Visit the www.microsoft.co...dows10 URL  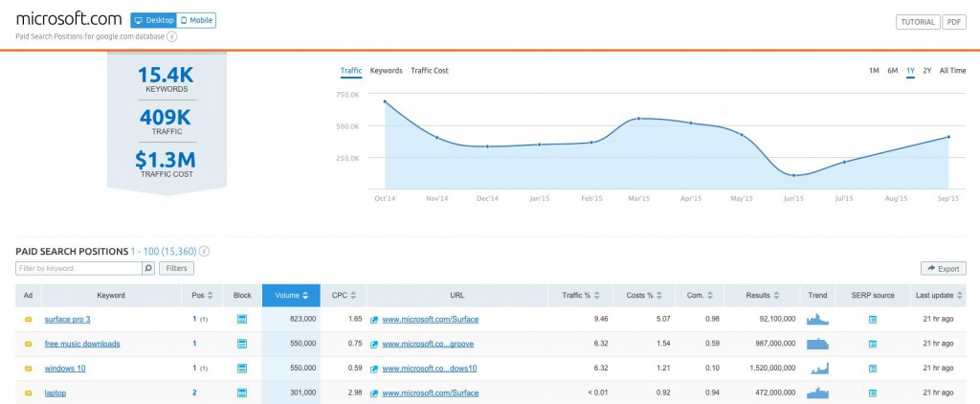tap(430, 369)
